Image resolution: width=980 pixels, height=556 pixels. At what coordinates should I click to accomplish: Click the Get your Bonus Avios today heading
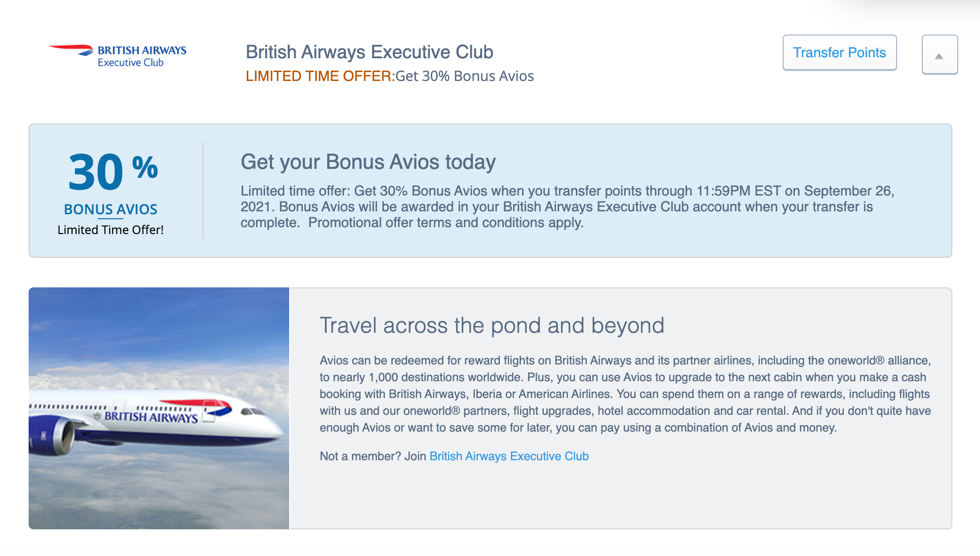click(x=368, y=161)
